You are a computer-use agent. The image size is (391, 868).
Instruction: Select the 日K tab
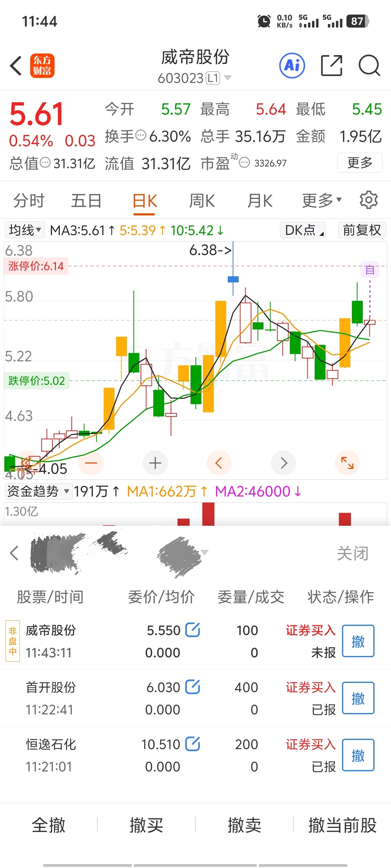tap(144, 201)
